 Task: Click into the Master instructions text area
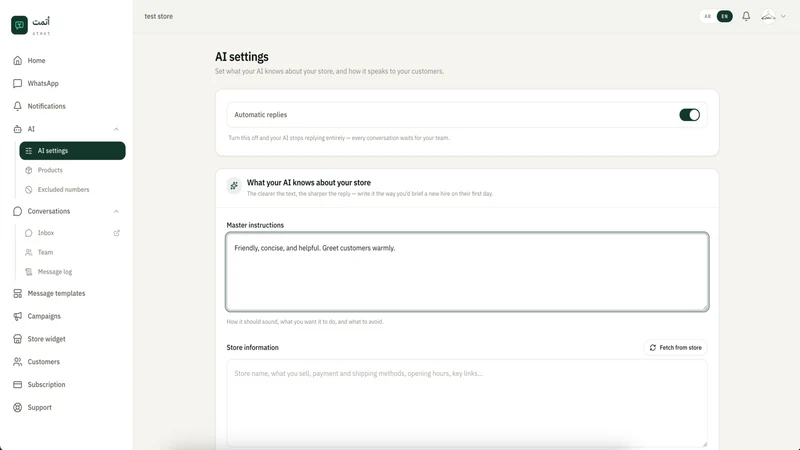click(467, 271)
